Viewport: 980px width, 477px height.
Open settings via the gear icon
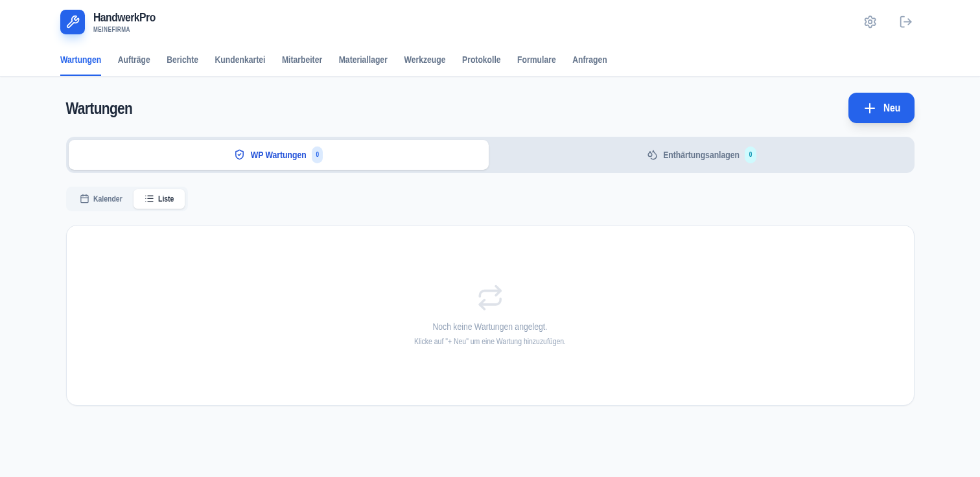[x=870, y=22]
